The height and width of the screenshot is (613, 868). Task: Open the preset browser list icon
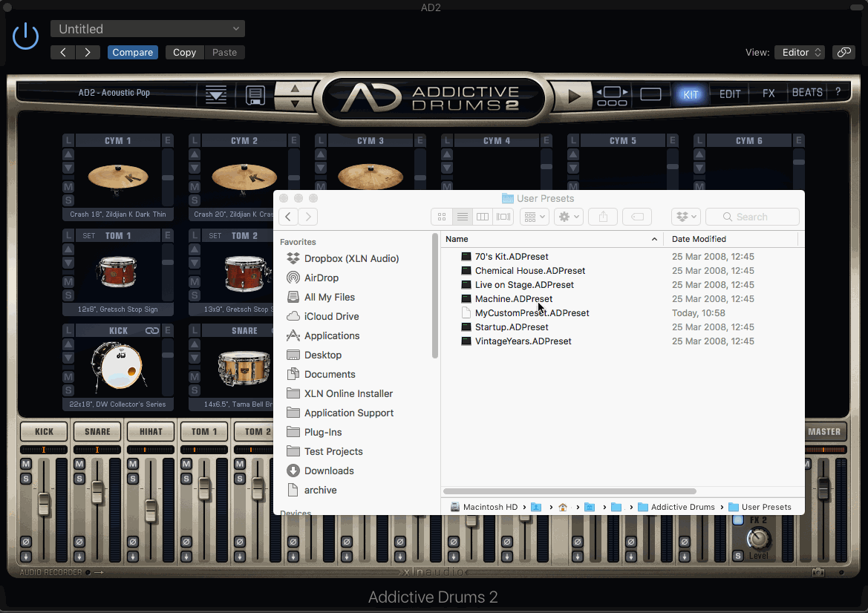pos(216,94)
